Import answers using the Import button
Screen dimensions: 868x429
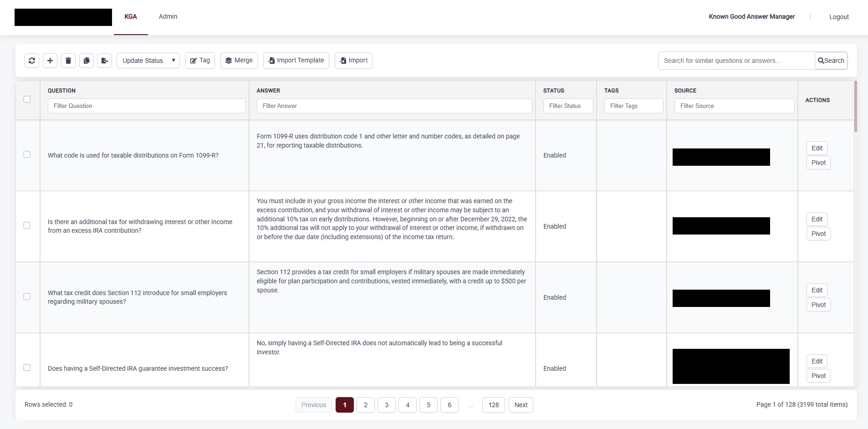(353, 60)
